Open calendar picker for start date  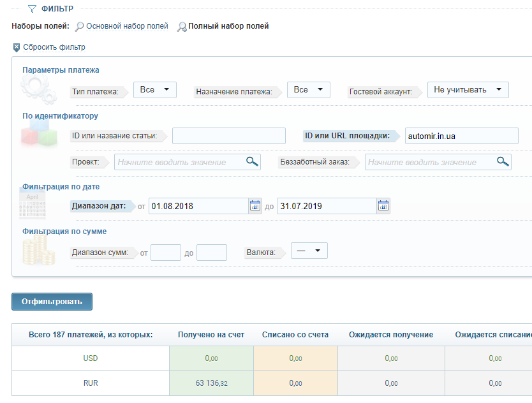(255, 205)
